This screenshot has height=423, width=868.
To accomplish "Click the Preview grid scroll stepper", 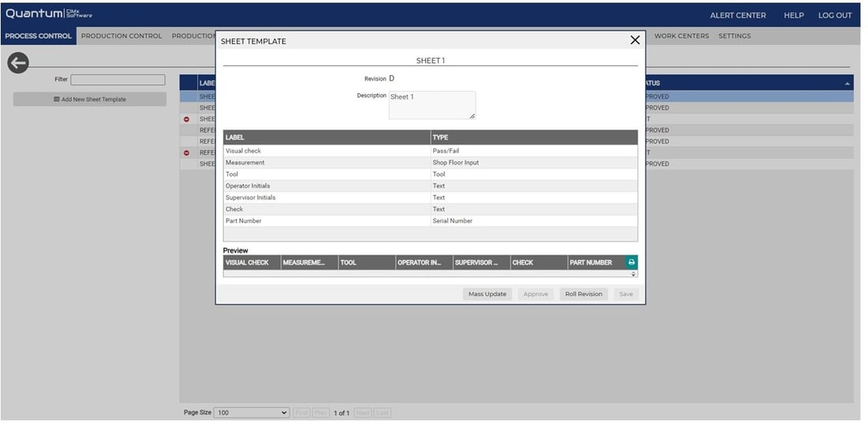I will click(x=634, y=274).
